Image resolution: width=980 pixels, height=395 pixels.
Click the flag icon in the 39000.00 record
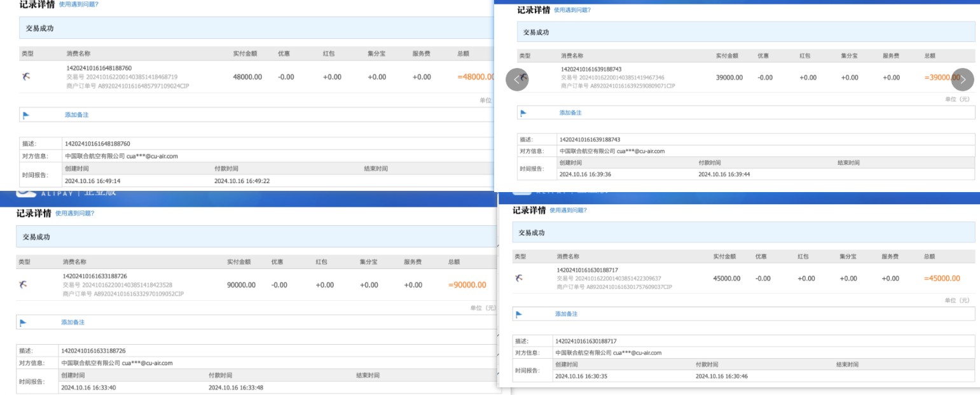[x=523, y=113]
